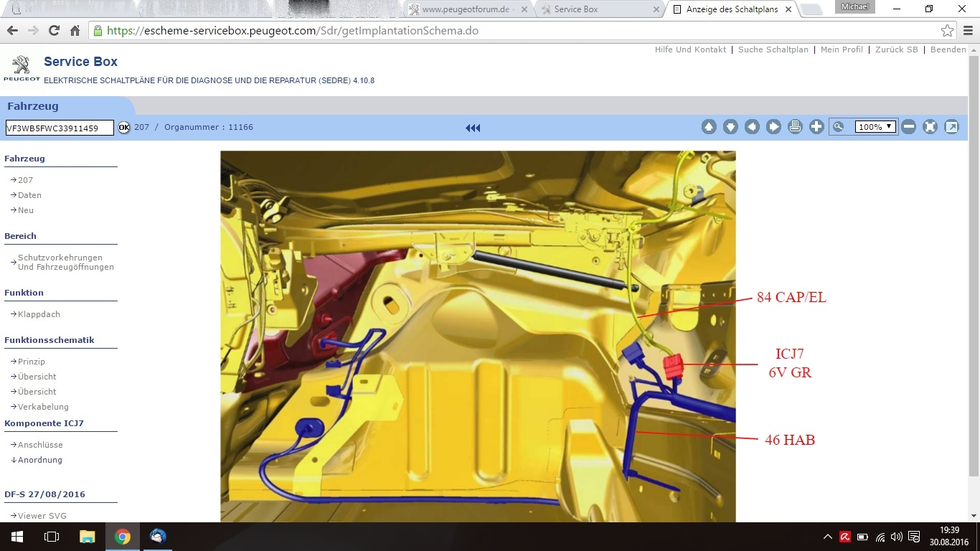Print the wiring diagram
Screen dimensions: 980x551
[x=795, y=127]
